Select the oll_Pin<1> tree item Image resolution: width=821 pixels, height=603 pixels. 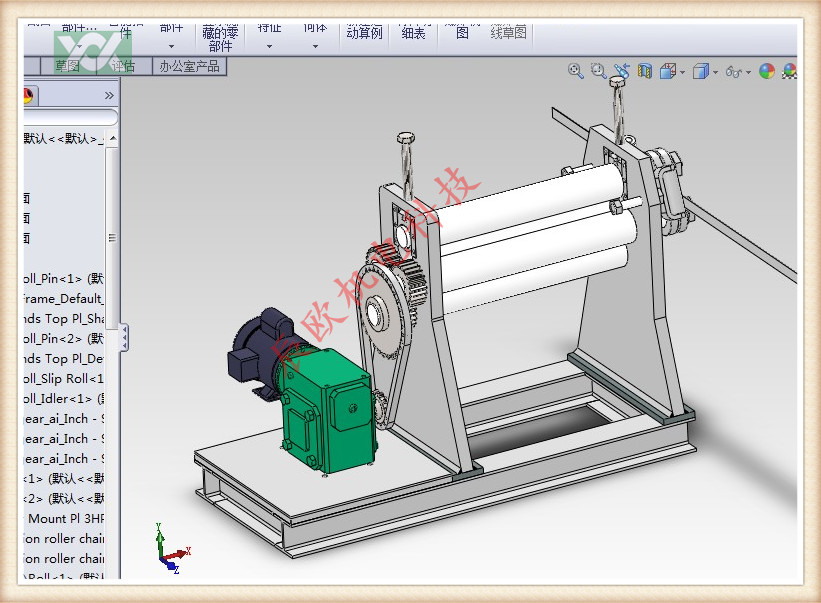click(x=63, y=278)
